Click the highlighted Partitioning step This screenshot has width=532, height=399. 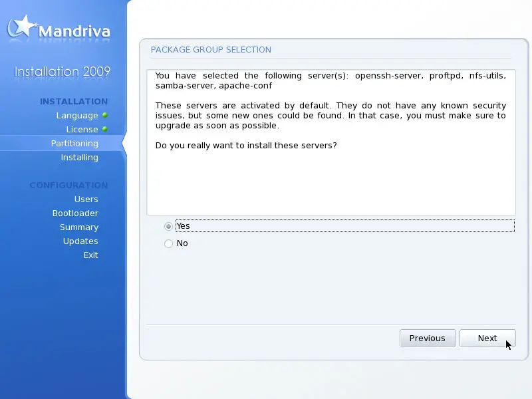point(74,144)
